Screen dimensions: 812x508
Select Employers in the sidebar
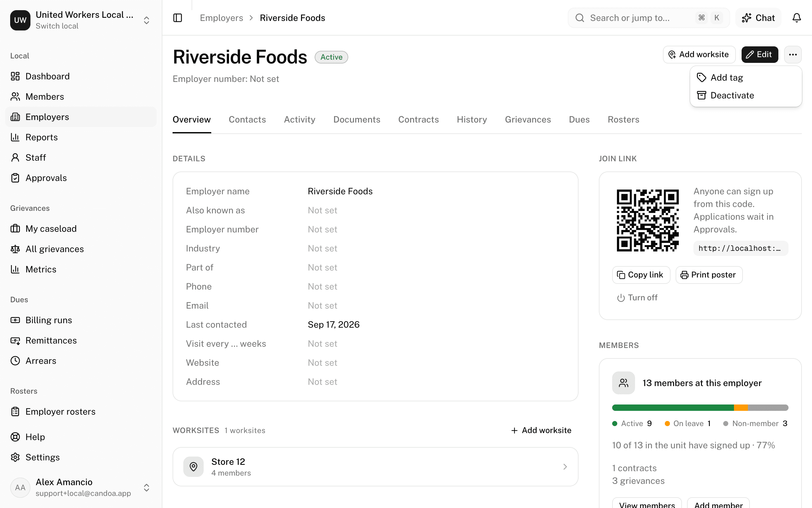(x=81, y=117)
